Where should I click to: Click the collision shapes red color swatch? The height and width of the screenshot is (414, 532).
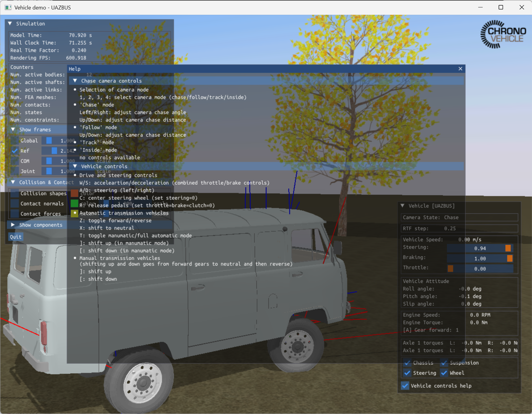click(74, 193)
